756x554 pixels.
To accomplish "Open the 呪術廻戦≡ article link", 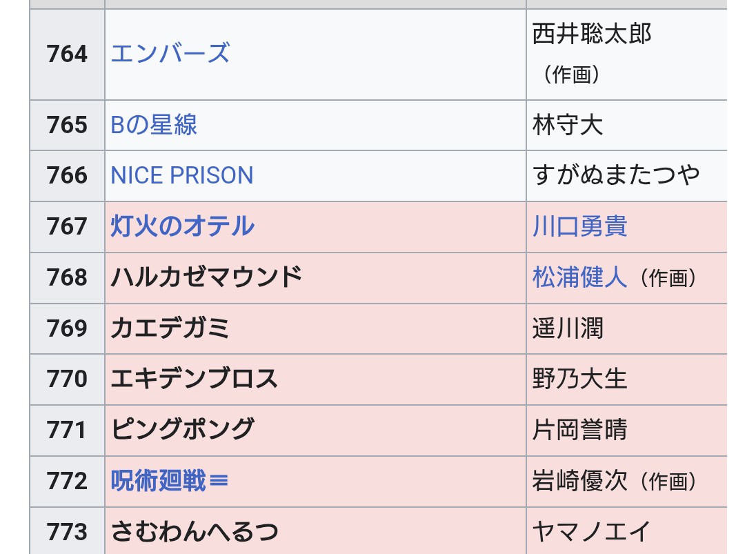I will 169,481.
